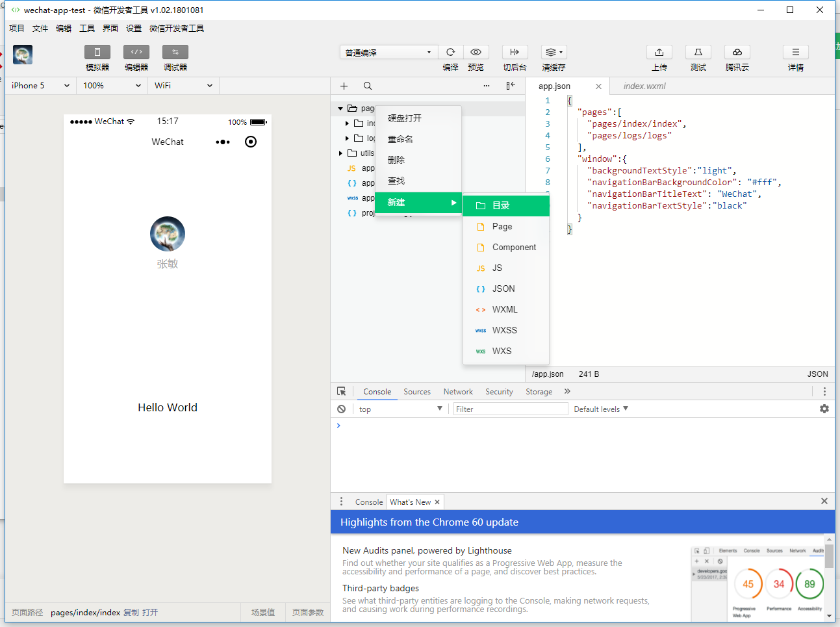840x627 pixels.
Task: Open Tencent Cloud icon (腾讯云)
Action: click(737, 52)
